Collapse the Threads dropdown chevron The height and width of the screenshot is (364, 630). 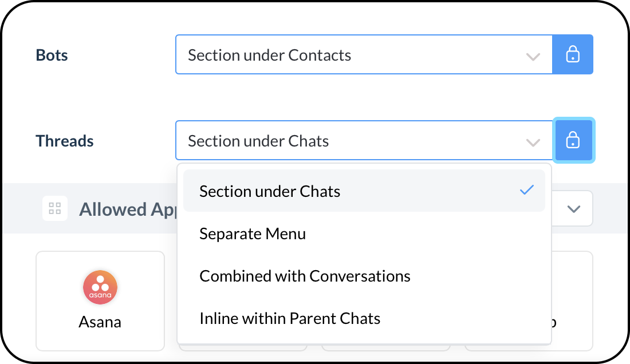(533, 142)
